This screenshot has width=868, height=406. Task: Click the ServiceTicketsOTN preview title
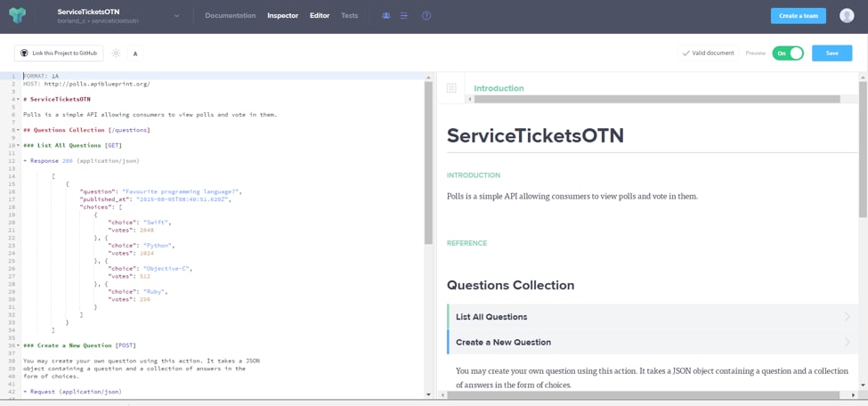click(x=535, y=135)
